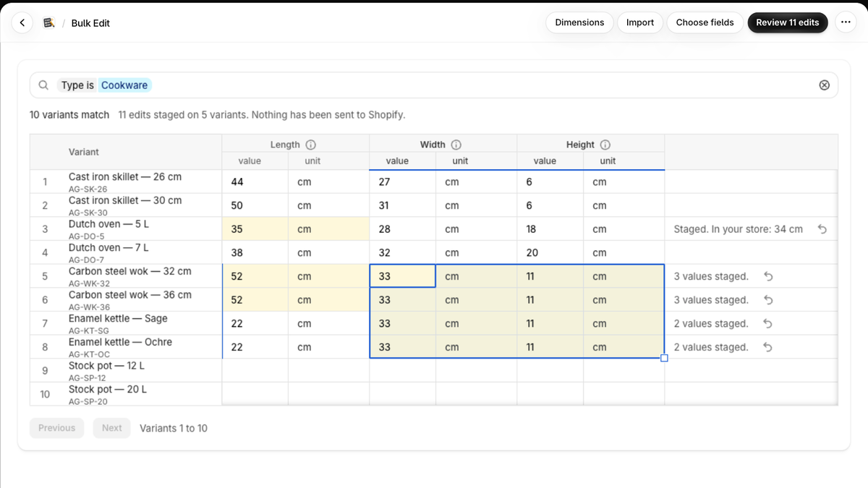Click the 'Type is' filter label
Screen dimensions: 868x488
coord(77,85)
